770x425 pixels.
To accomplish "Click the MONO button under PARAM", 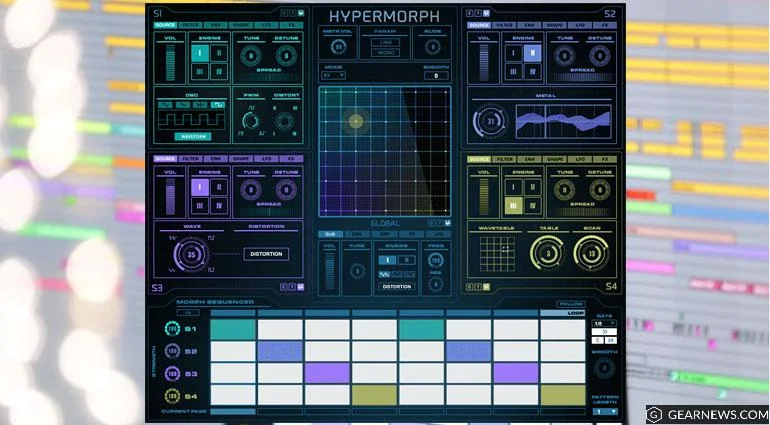I will pyautogui.click(x=385, y=52).
